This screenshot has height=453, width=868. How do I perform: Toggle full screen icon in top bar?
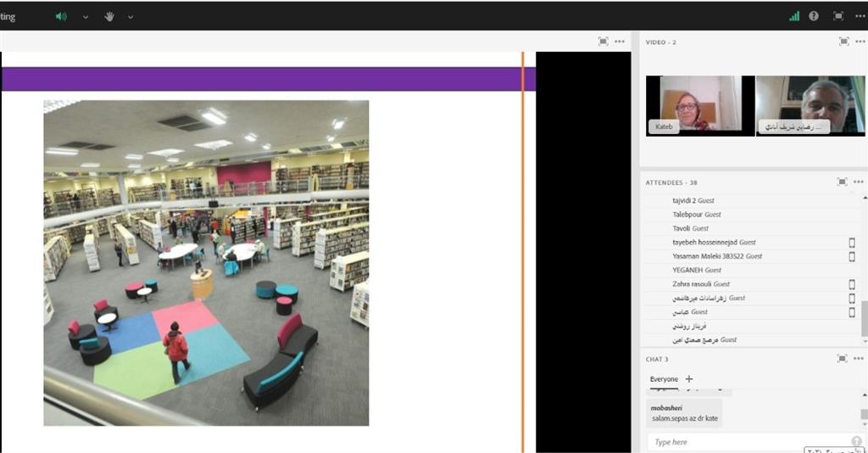point(838,16)
